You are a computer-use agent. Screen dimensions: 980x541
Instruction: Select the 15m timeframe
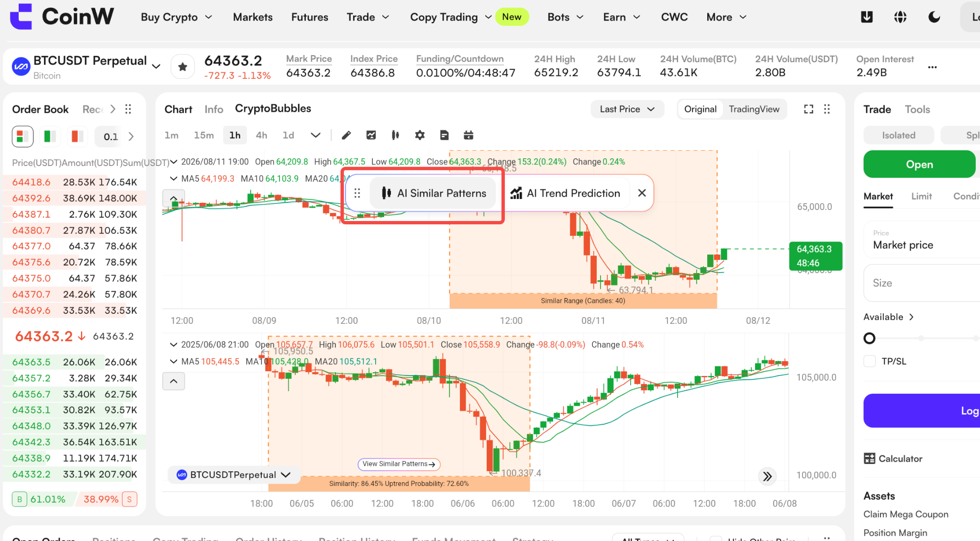[x=203, y=135]
